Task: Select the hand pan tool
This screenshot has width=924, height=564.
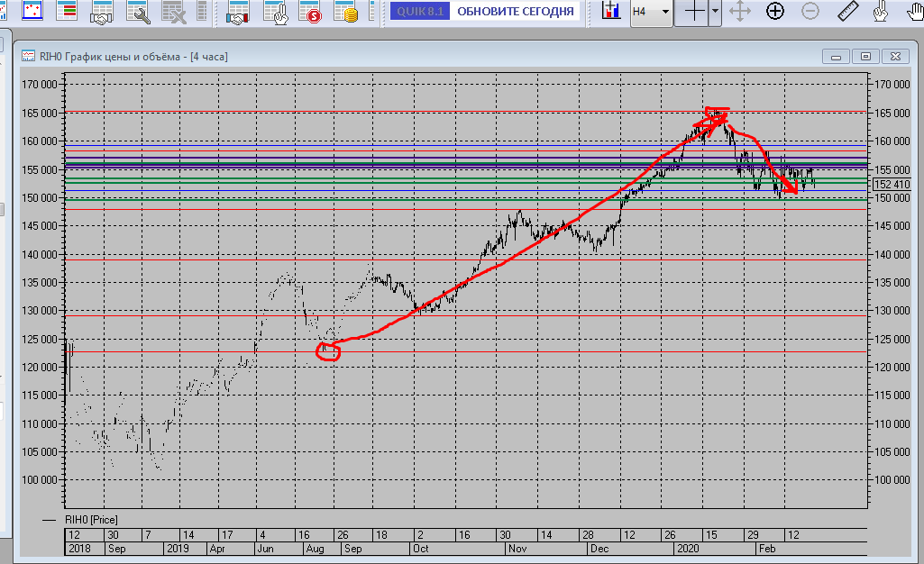Action: pos(916,11)
